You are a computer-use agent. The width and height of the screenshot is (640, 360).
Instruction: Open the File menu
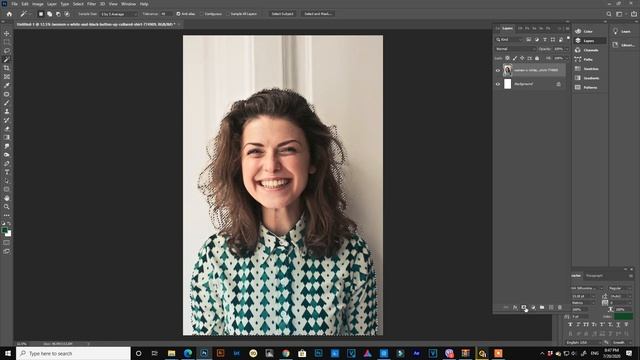[14, 4]
